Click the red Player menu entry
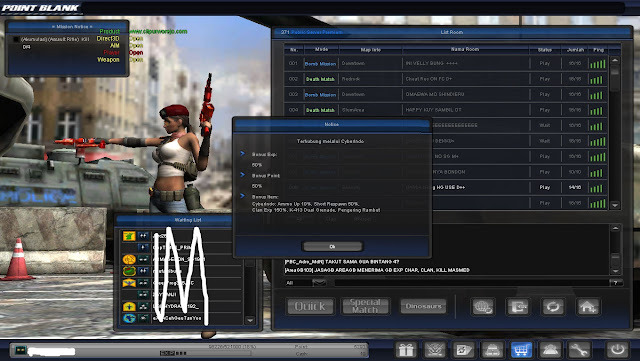640x361 pixels. click(111, 53)
